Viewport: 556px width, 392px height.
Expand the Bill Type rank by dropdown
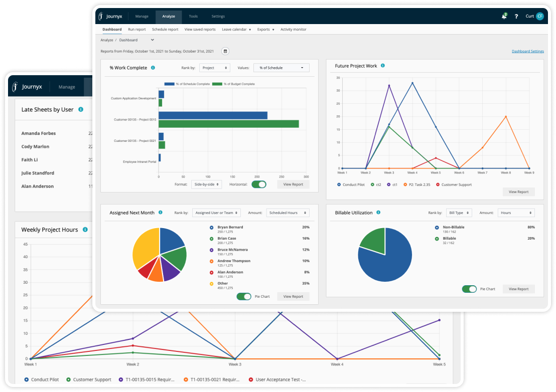[459, 213]
